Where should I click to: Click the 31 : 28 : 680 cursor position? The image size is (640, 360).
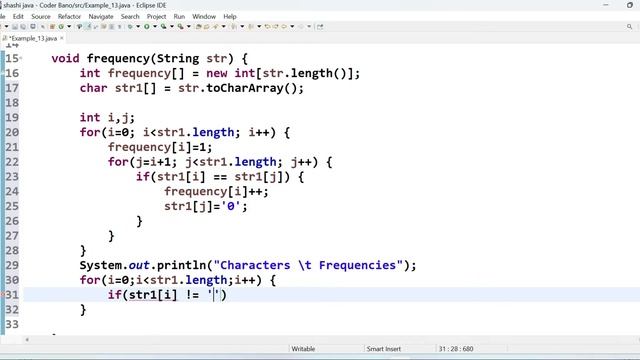pyautogui.click(x=456, y=349)
